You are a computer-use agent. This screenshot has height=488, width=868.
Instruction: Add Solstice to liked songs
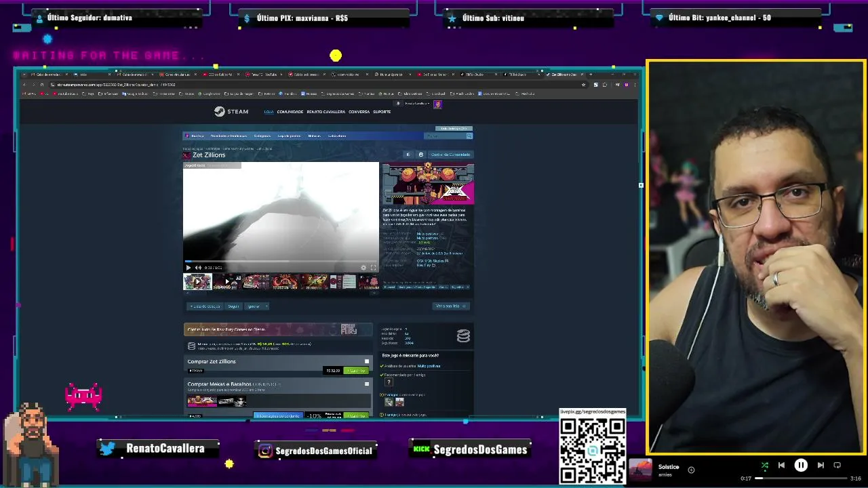(x=691, y=470)
